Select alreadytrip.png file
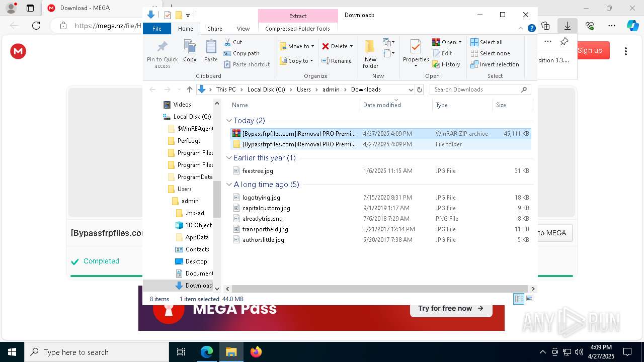The width and height of the screenshot is (644, 362). [262, 219]
